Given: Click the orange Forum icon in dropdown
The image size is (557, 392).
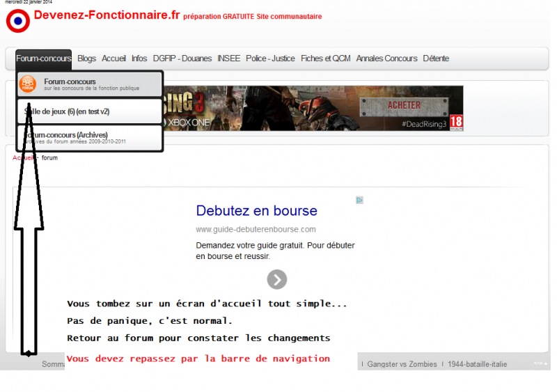Looking at the screenshot, I should pos(28,84).
